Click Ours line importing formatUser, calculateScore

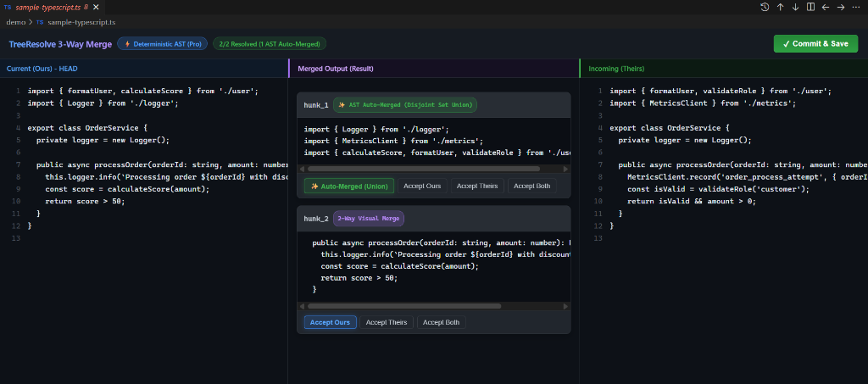pos(142,91)
